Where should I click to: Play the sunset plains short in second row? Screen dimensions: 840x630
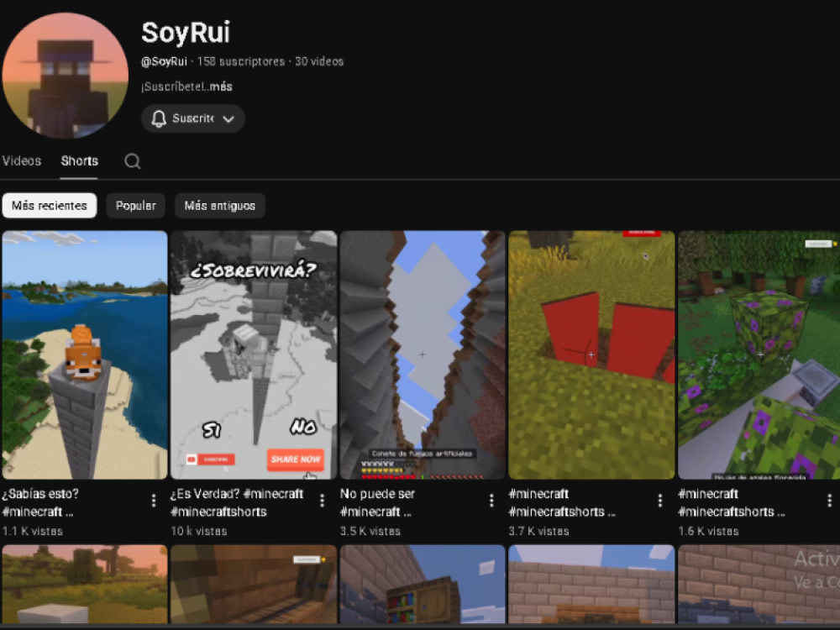click(85, 584)
